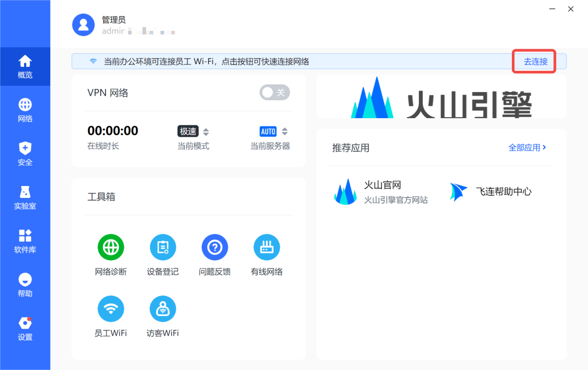
Task: Open the 飞连帮助中心 help center icon
Action: (x=458, y=192)
